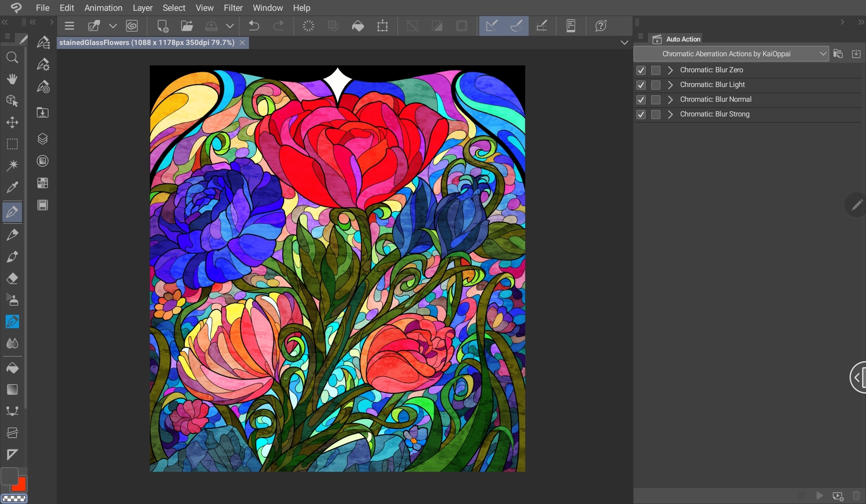Select the Eyedropper tool
This screenshot has height=504, width=866.
tap(12, 187)
